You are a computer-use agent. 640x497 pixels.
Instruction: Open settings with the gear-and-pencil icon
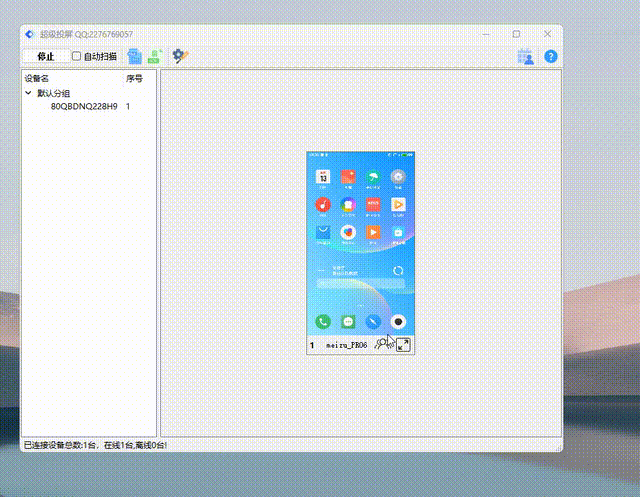(180, 56)
